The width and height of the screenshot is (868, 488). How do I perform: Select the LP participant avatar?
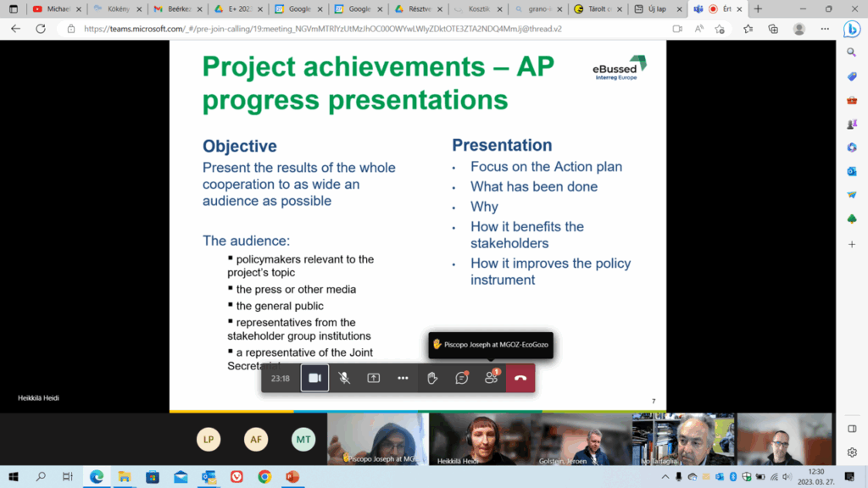pos(209,439)
